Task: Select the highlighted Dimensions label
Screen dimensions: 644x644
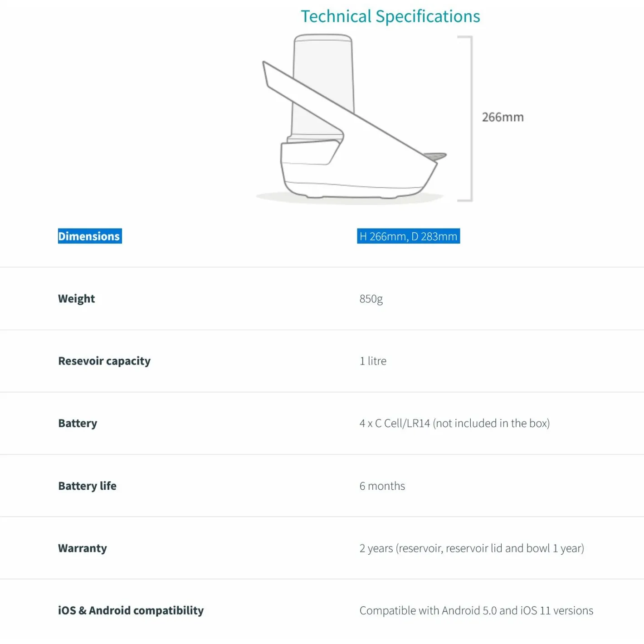Action: pyautogui.click(x=90, y=236)
